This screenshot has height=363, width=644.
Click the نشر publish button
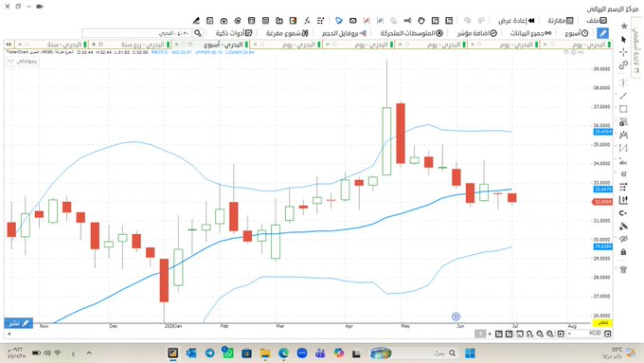(19, 323)
